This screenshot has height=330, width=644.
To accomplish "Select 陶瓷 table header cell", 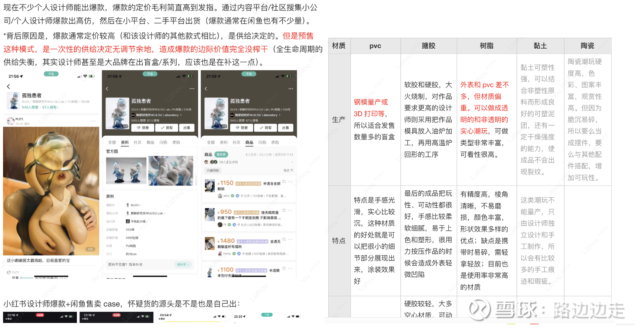I will [588, 46].
